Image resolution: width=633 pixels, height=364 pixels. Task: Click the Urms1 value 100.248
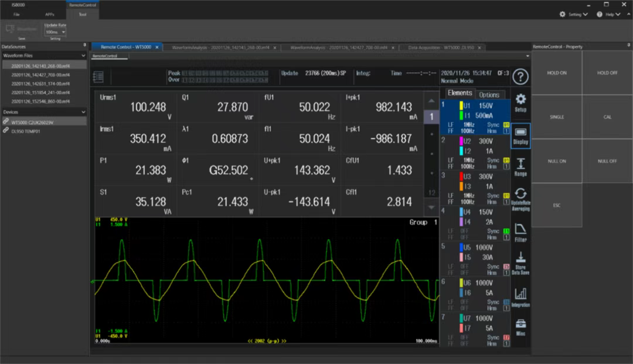(148, 107)
